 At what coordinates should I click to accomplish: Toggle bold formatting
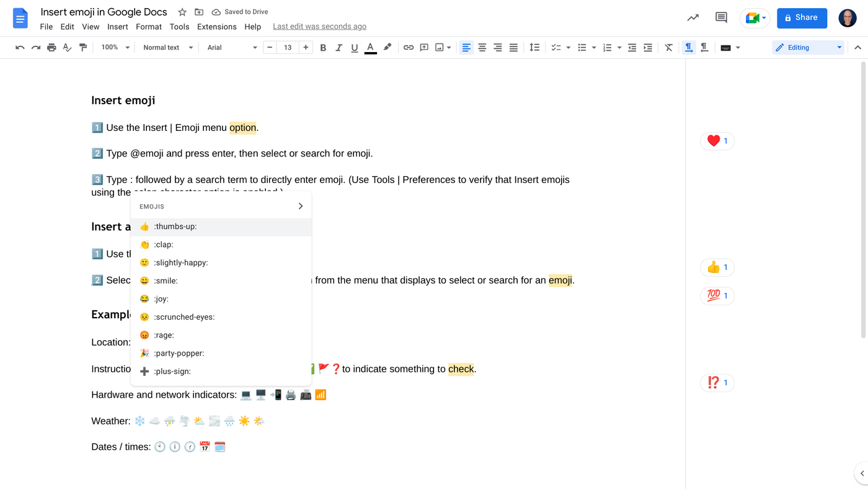322,47
